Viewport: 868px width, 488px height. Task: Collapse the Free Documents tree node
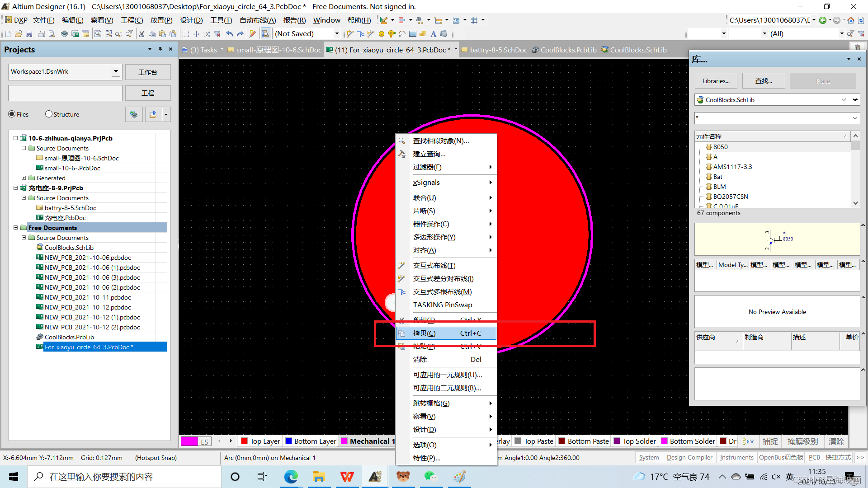click(15, 228)
